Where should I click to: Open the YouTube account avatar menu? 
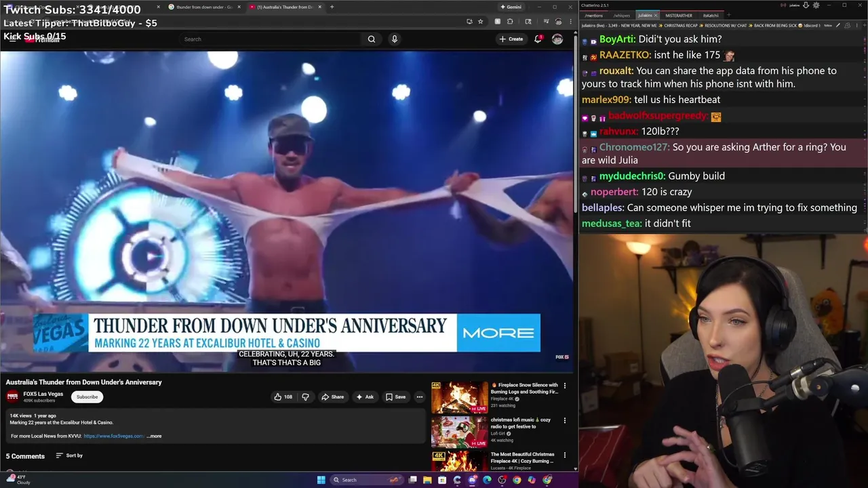[557, 39]
